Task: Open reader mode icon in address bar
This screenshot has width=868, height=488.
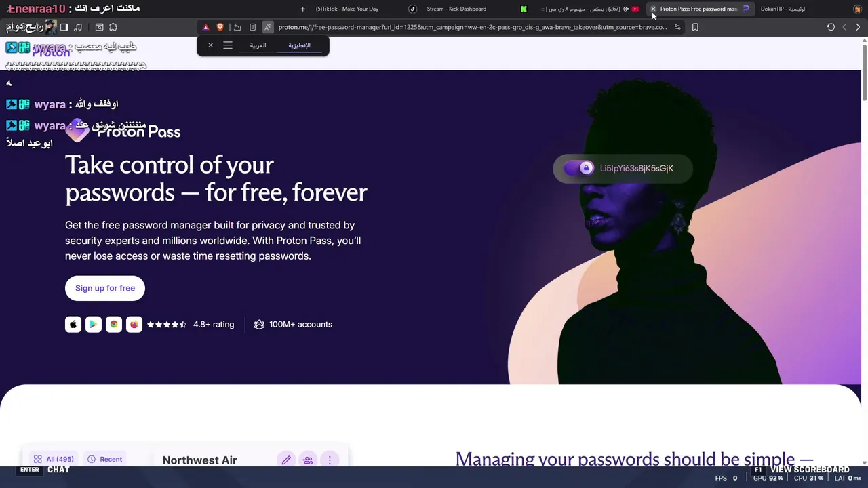Action: click(x=252, y=27)
